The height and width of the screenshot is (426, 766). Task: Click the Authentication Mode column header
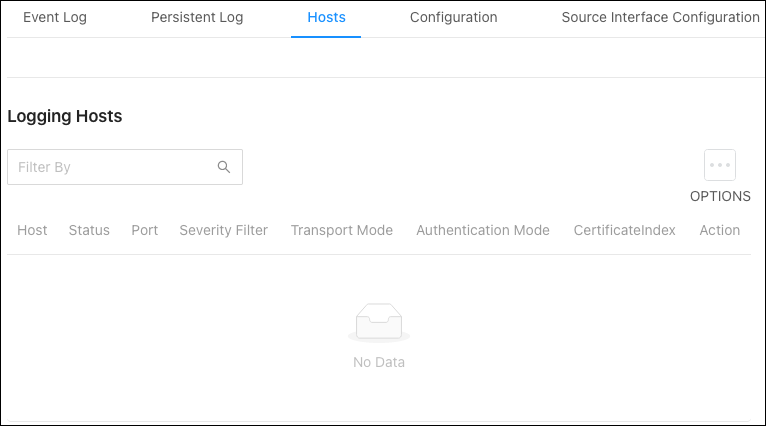[x=483, y=230]
